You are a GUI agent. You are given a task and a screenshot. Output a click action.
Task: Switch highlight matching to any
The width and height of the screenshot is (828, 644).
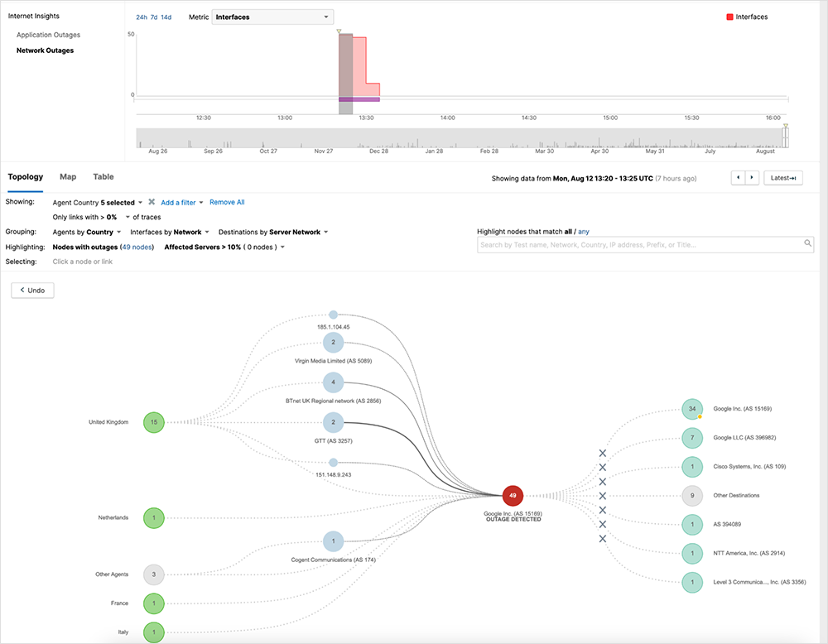tap(584, 232)
